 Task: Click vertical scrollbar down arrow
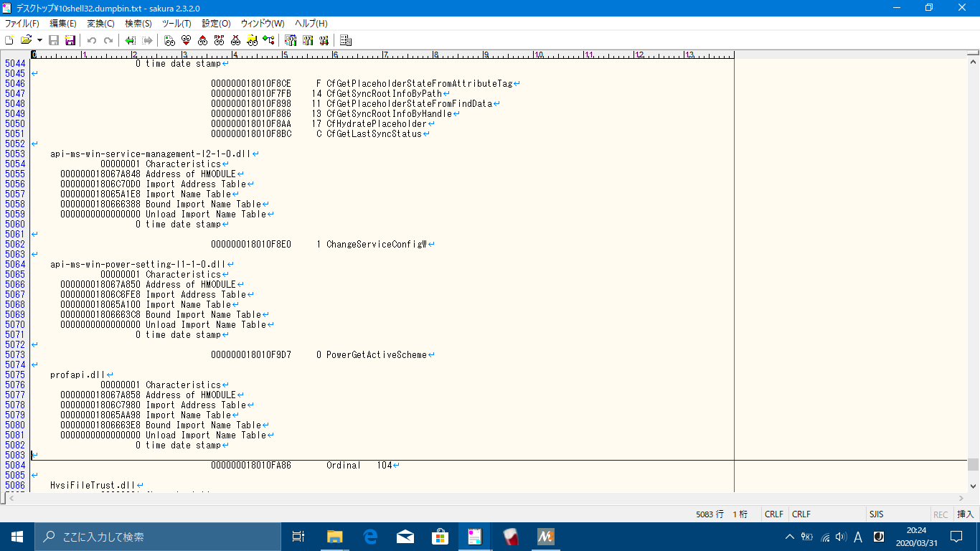click(973, 486)
